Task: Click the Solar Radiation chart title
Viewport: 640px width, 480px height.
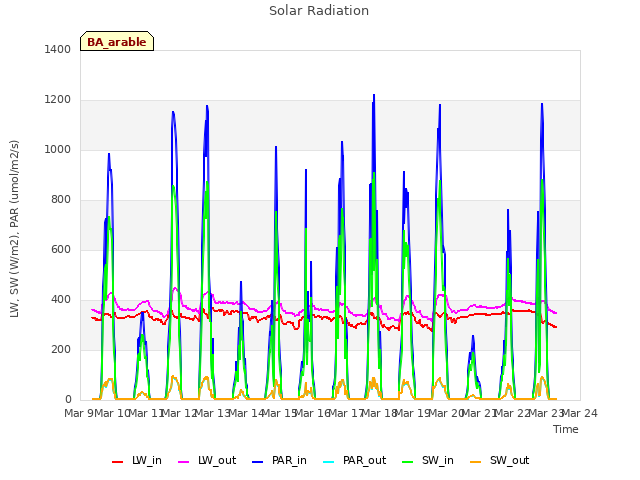Action: (319, 11)
